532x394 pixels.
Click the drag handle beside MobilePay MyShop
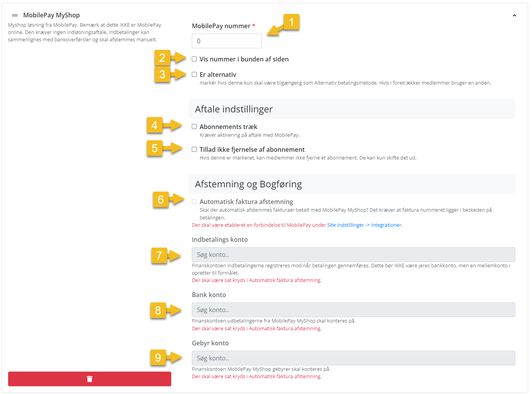tap(15, 15)
